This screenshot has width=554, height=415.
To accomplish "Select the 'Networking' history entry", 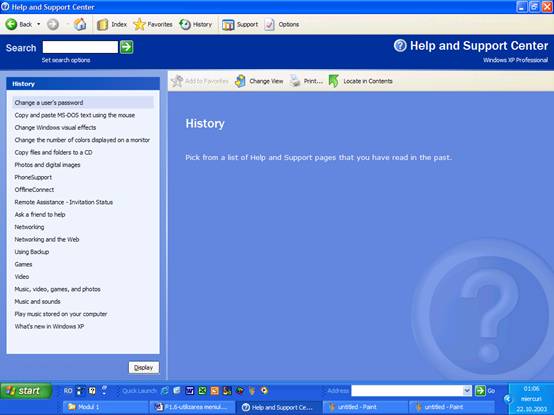I will click(x=29, y=227).
